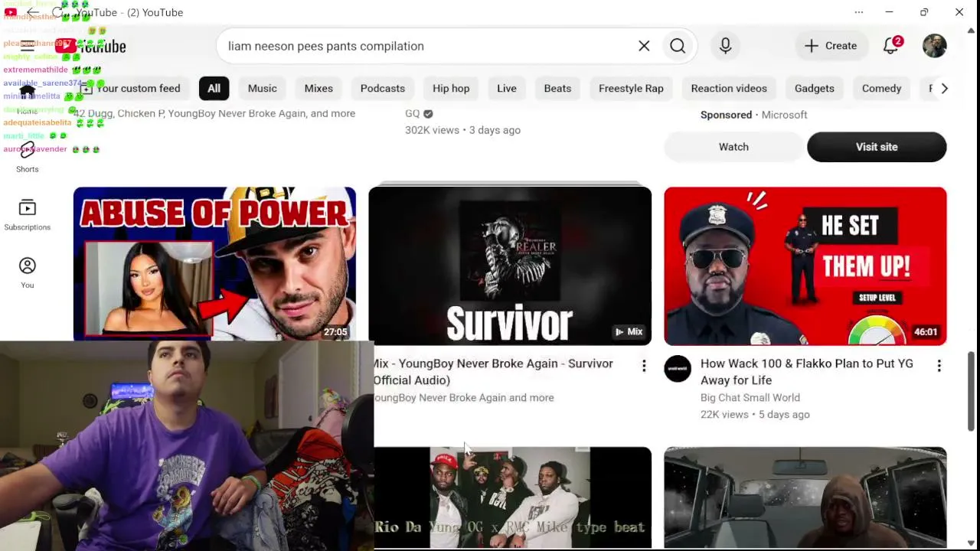Select the Mixes filter chip

[x=318, y=88]
